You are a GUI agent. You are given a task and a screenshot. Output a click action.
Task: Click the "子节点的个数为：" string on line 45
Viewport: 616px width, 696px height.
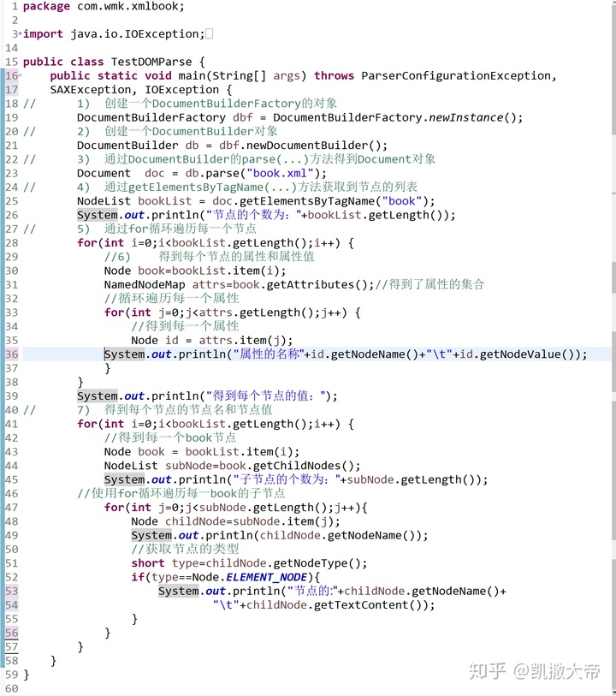[287, 479]
